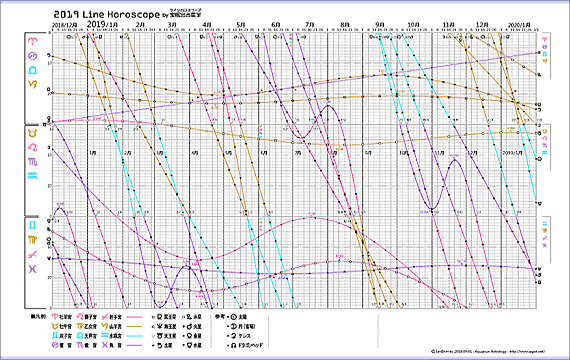Click the gold Taurus symbol on the left axis

33,133
